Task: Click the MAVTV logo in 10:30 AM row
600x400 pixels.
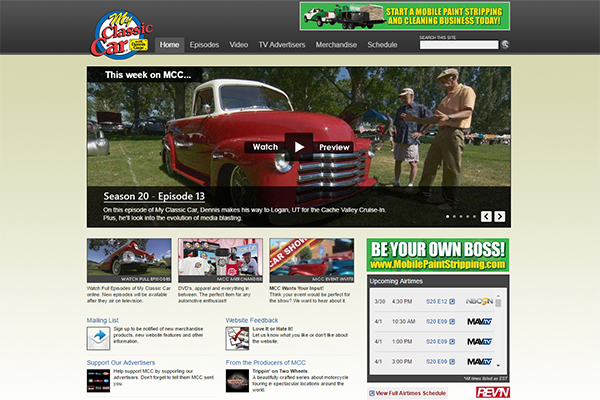Action: (479, 322)
